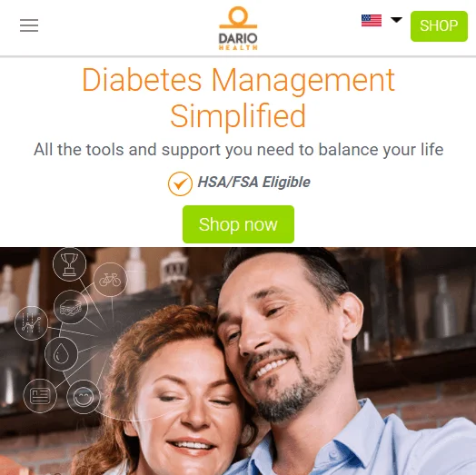
Task: Click the HSA/FSA Eligible text
Action: (x=253, y=183)
